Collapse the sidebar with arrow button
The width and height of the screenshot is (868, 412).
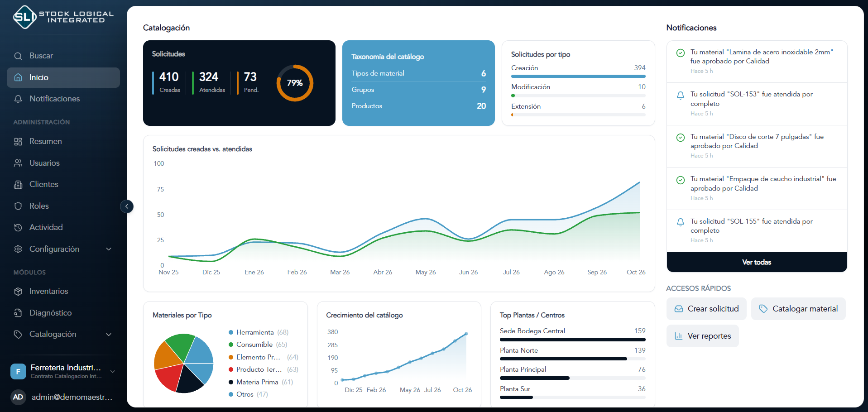click(x=127, y=206)
